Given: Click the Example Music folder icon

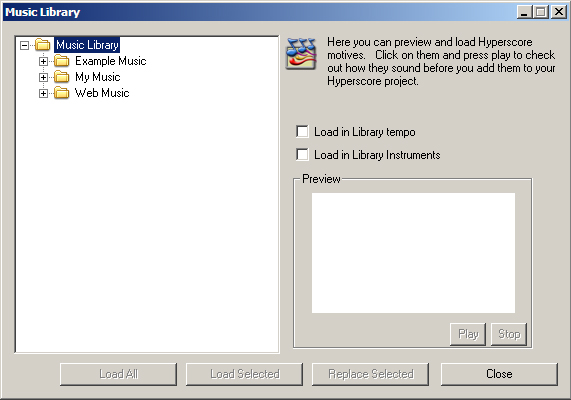Looking at the screenshot, I should click(x=62, y=61).
